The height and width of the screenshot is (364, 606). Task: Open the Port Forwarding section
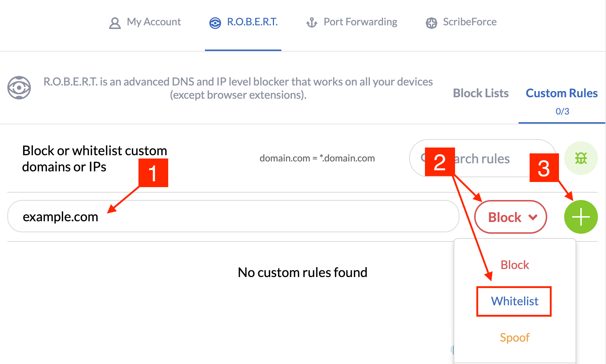coord(360,22)
